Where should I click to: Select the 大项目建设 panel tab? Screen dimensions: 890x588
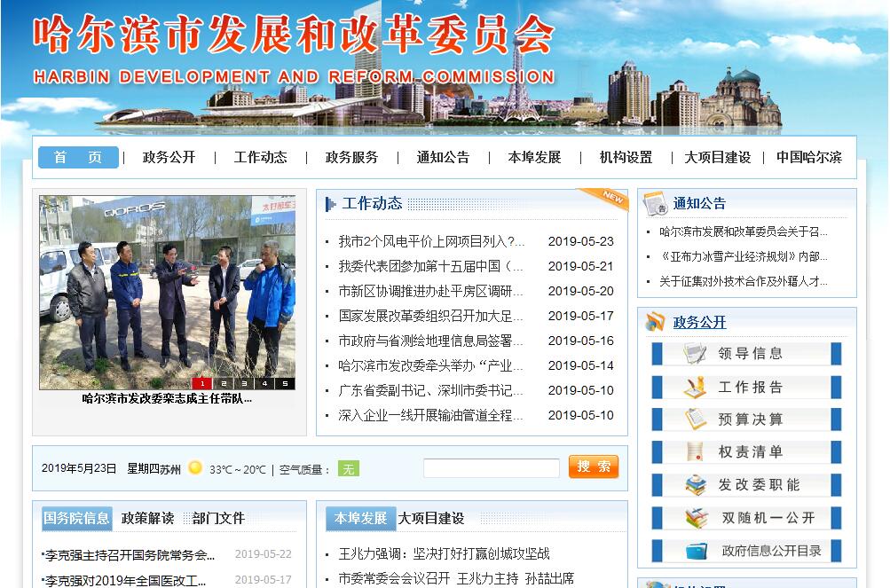pos(431,518)
